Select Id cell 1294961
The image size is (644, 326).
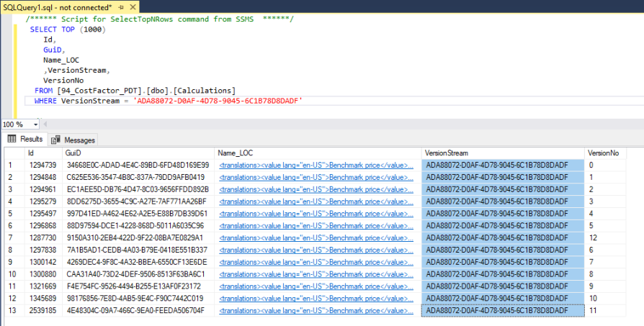point(43,189)
